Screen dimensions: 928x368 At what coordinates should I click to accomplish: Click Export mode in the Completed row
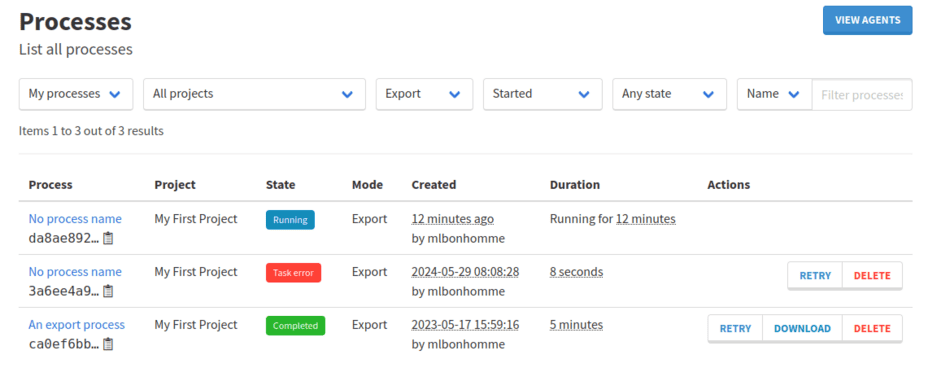pos(369,325)
